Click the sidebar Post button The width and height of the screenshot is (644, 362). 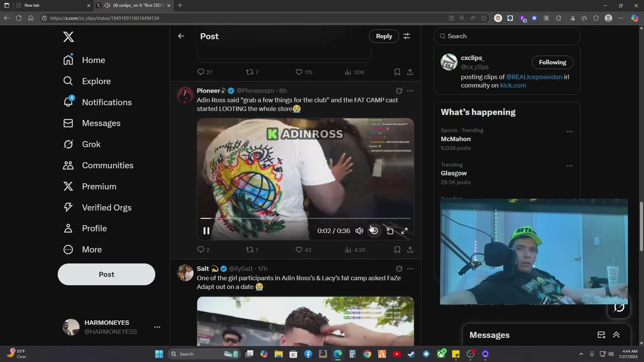tap(106, 275)
